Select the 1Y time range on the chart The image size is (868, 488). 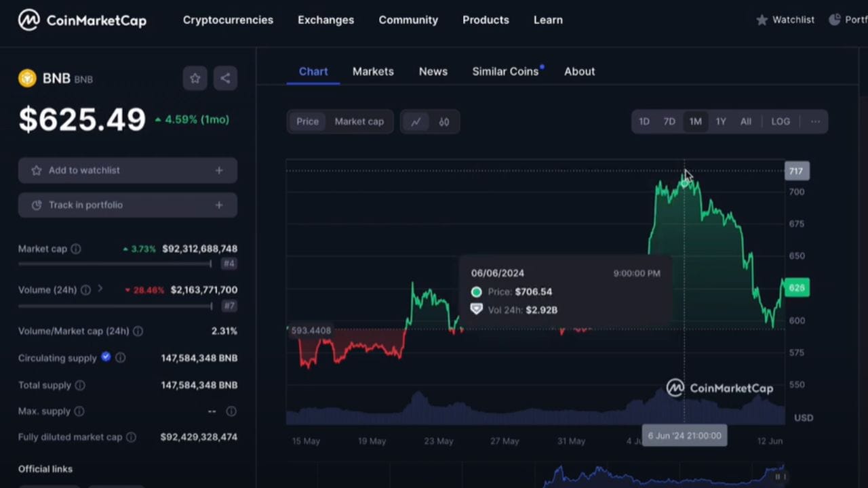tap(720, 121)
